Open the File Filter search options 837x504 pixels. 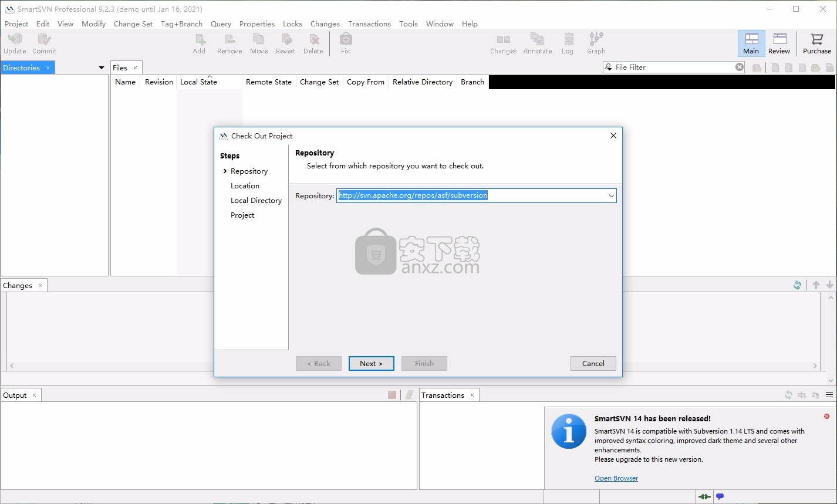point(609,67)
